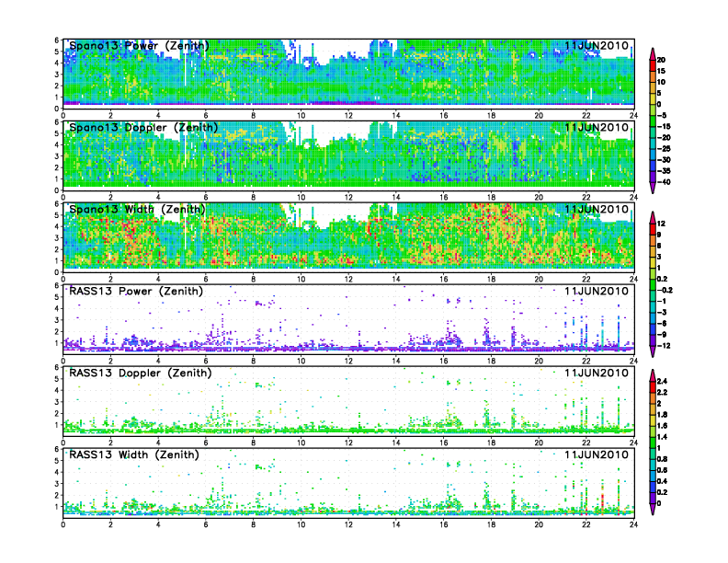Click the 15 label on top colorbar
This screenshot has height=563, width=728.
pyautogui.click(x=661, y=71)
